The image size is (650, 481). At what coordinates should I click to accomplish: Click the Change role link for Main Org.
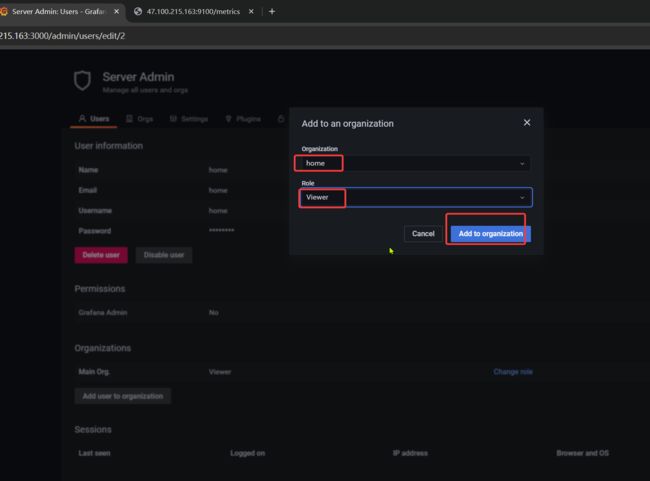click(513, 372)
